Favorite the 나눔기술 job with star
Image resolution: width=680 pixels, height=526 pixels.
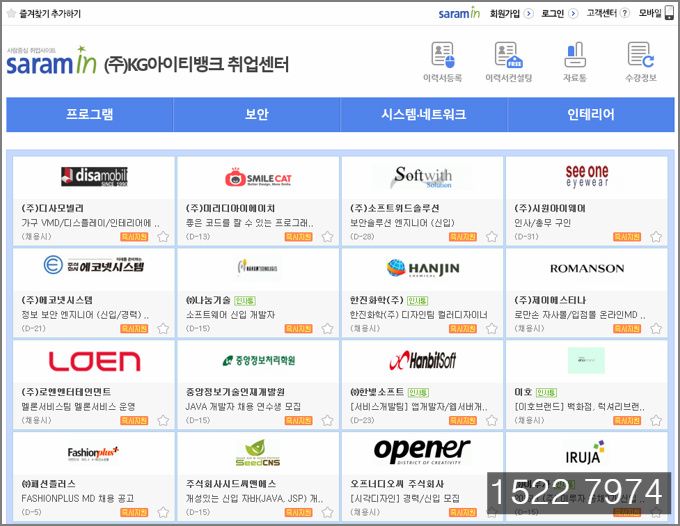(x=327, y=329)
